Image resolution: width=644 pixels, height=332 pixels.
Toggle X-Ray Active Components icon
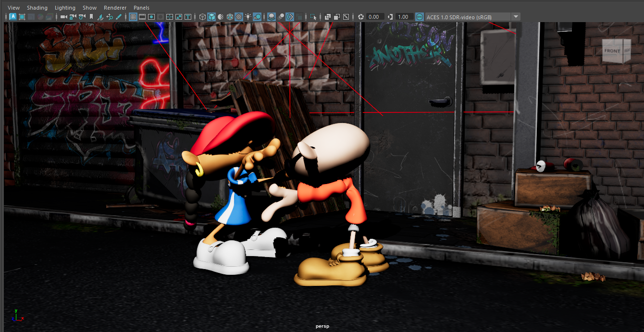(x=337, y=17)
